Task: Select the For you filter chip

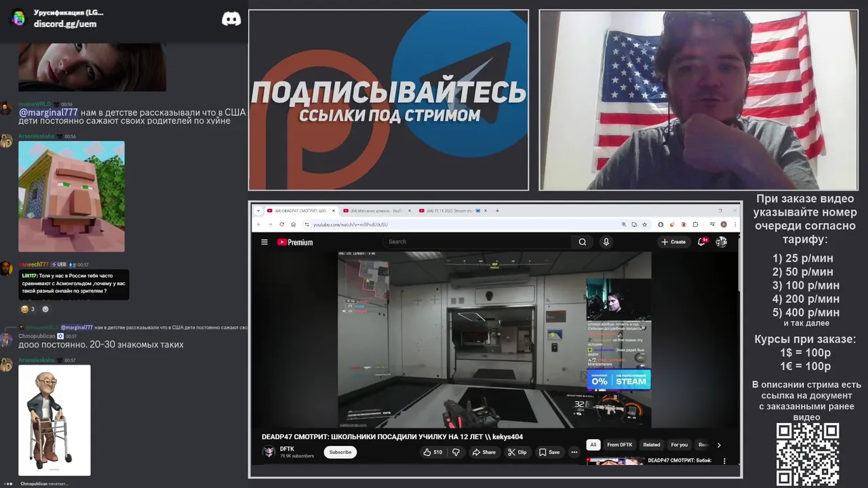Action: coord(679,445)
